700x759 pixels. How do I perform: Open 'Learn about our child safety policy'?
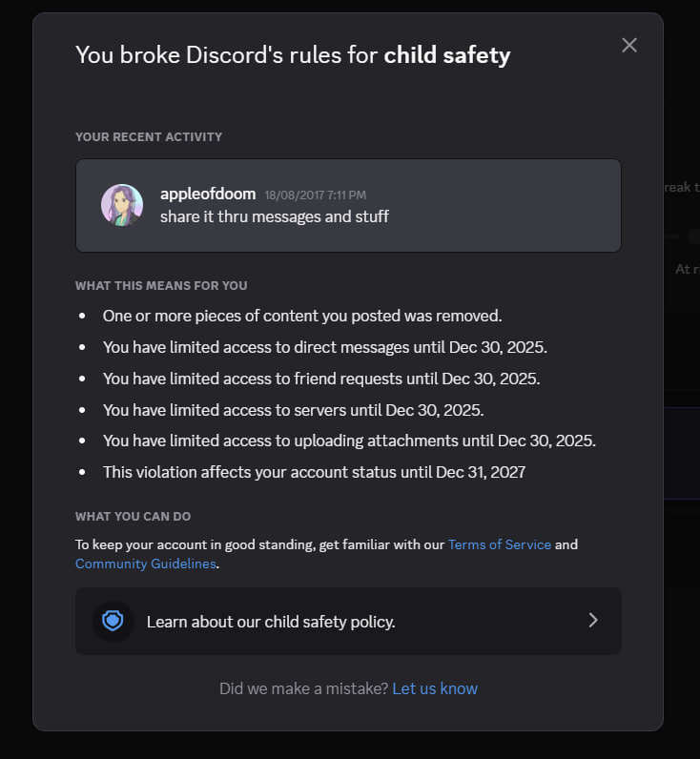point(271,622)
